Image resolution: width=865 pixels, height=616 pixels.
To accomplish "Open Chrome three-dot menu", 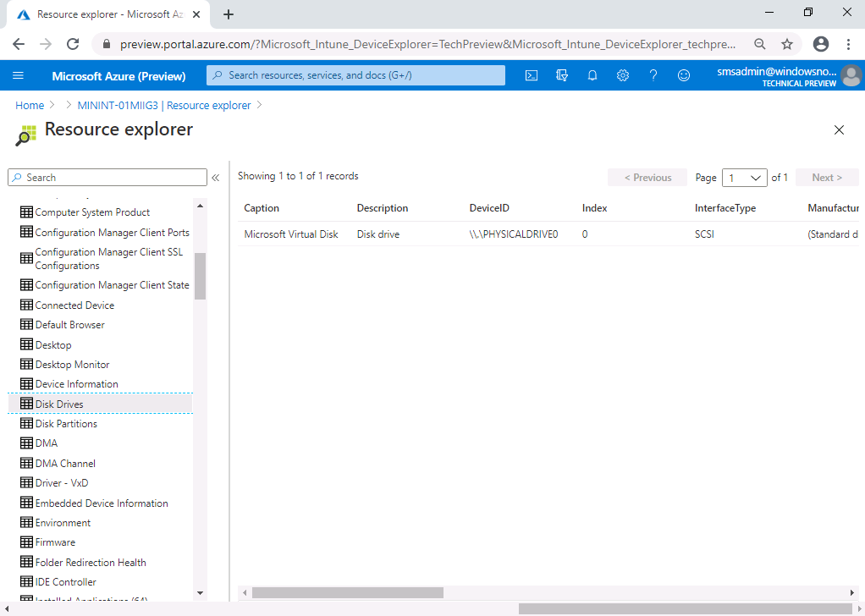I will point(848,44).
